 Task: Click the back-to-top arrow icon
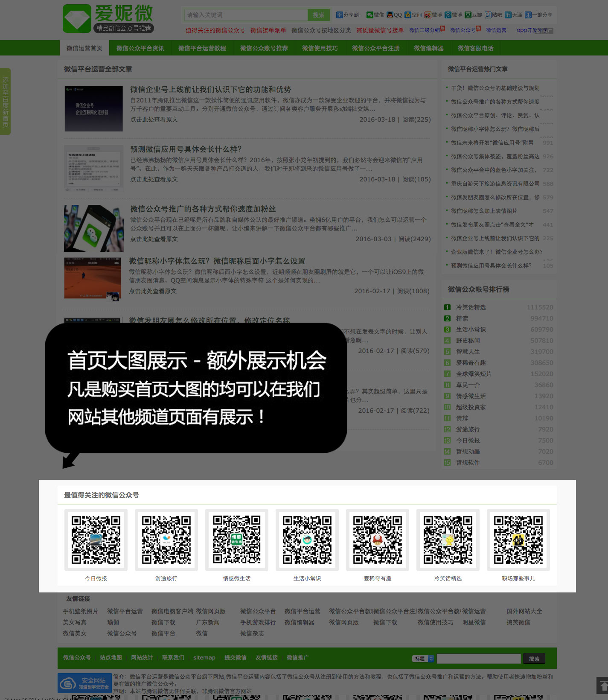pyautogui.click(x=602, y=685)
